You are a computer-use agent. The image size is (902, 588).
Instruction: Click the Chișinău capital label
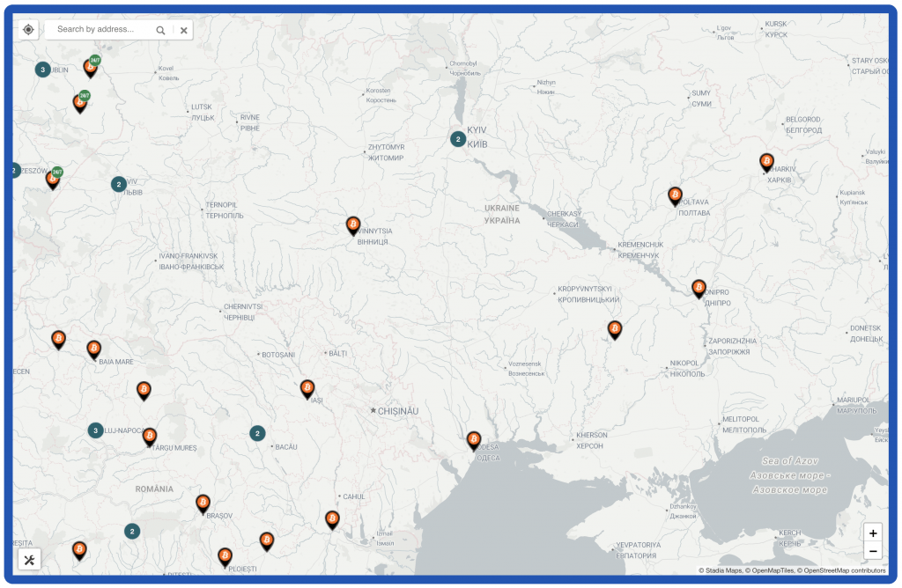click(397, 412)
